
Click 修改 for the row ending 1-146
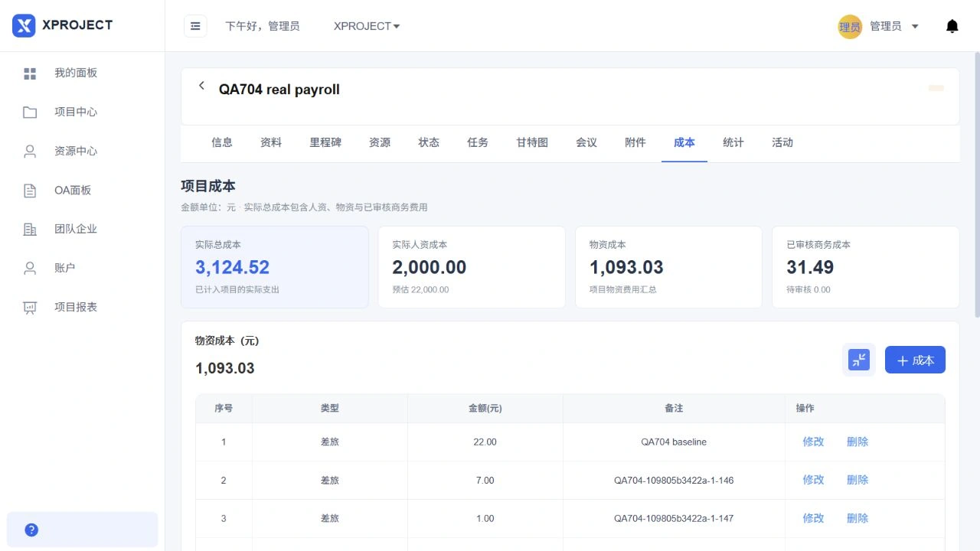(813, 480)
